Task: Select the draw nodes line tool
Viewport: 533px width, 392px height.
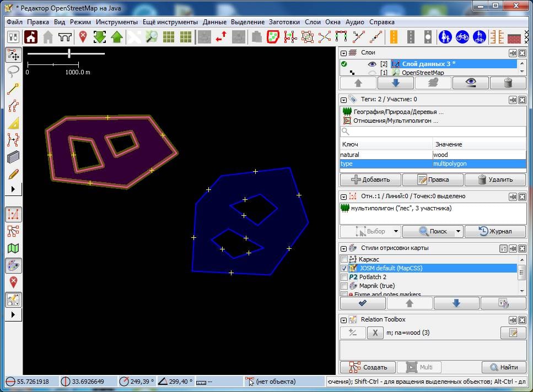Action: (x=13, y=89)
